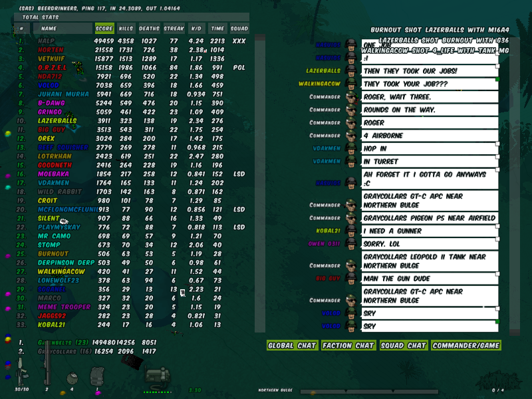Select player BIG GUY in the scoreboard

click(x=51, y=129)
